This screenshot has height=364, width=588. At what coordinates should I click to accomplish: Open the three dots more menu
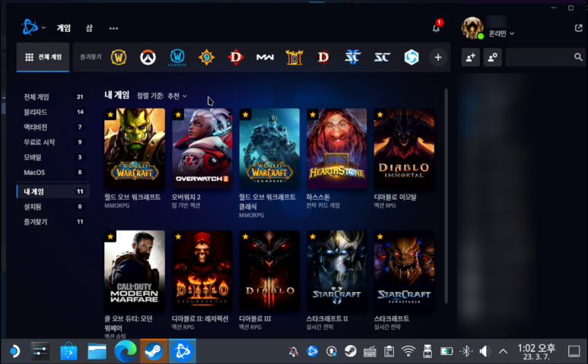pyautogui.click(x=113, y=28)
